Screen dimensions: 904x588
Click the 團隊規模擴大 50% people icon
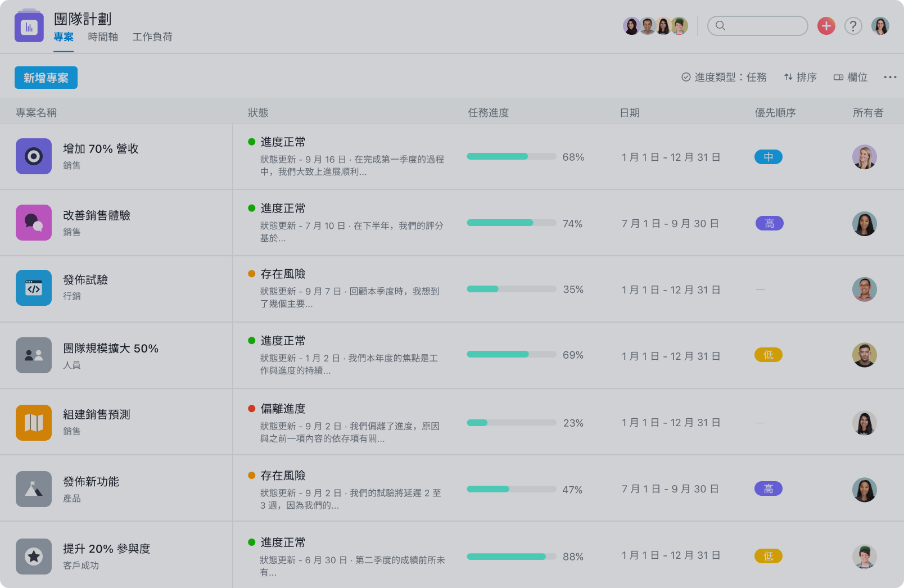click(x=34, y=355)
